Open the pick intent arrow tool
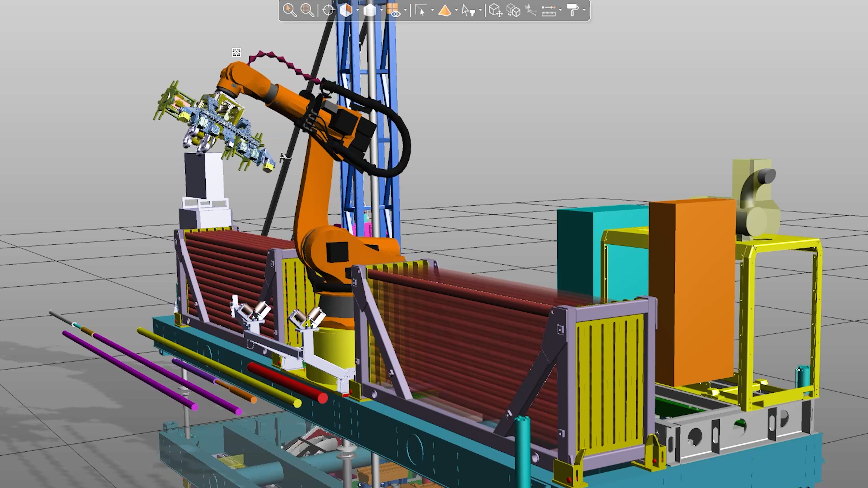 420,10
